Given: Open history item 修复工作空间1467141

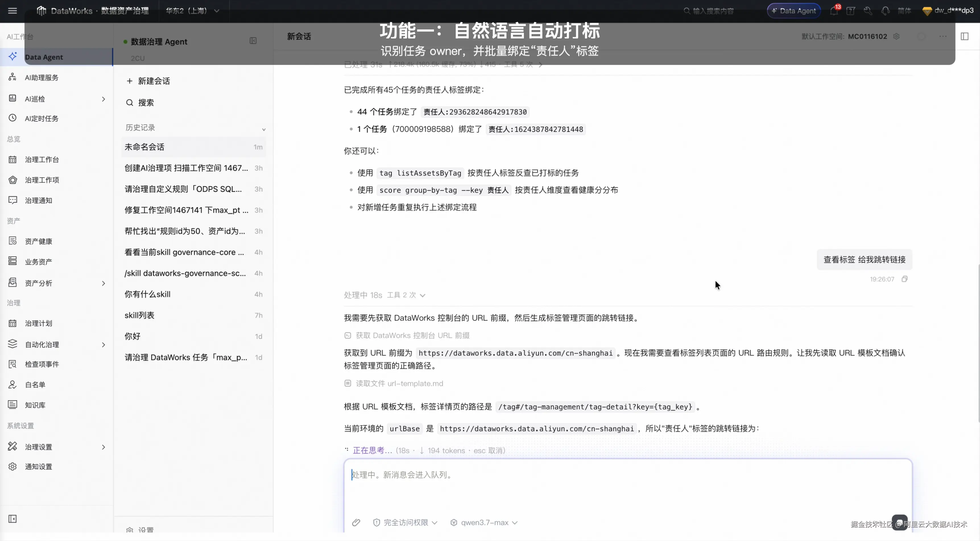Looking at the screenshot, I should 194,210.
